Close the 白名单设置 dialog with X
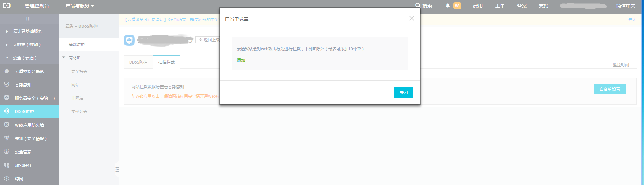 [x=412, y=18]
